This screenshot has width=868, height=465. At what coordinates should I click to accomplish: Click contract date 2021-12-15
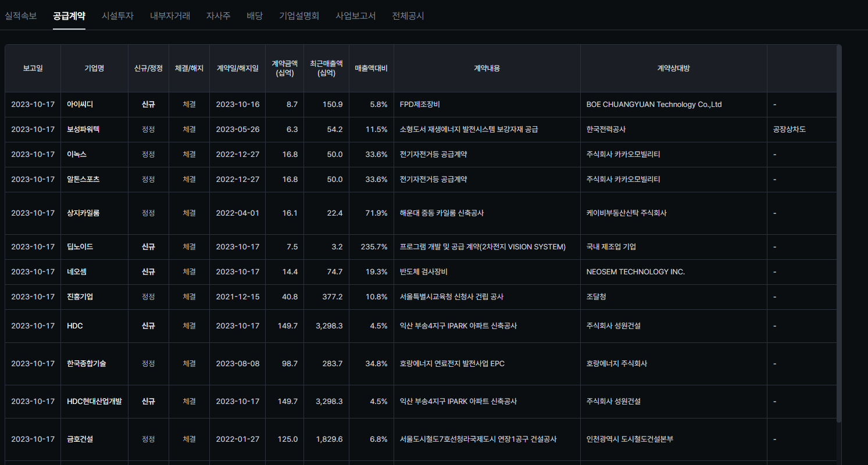(237, 297)
